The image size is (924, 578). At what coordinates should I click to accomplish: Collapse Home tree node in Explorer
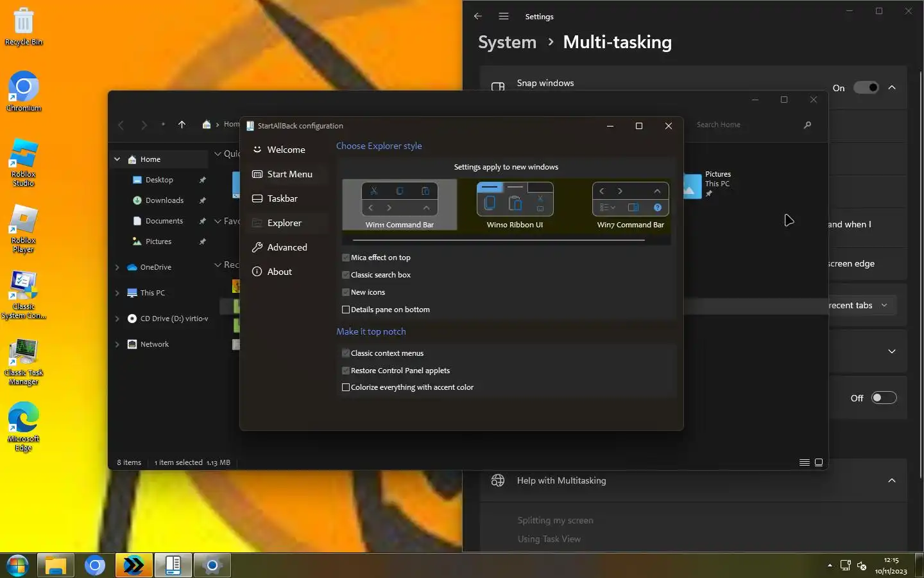117,159
